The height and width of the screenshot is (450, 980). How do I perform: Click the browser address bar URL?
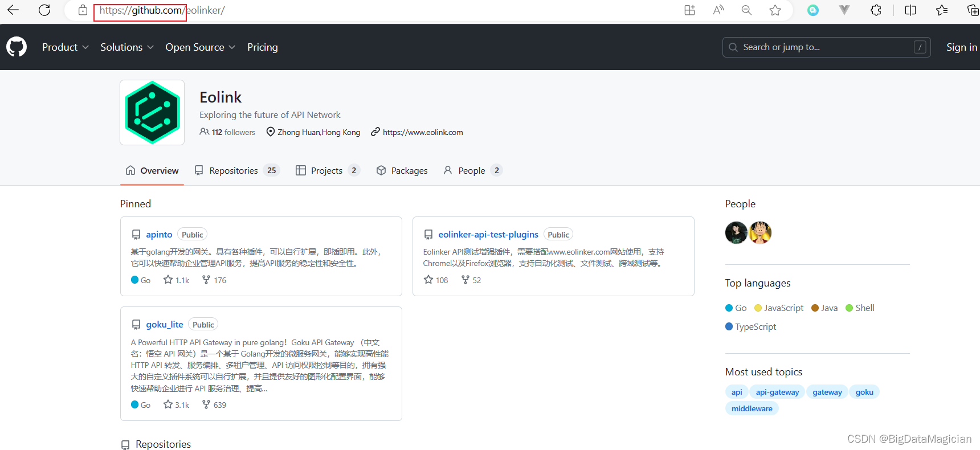click(162, 10)
